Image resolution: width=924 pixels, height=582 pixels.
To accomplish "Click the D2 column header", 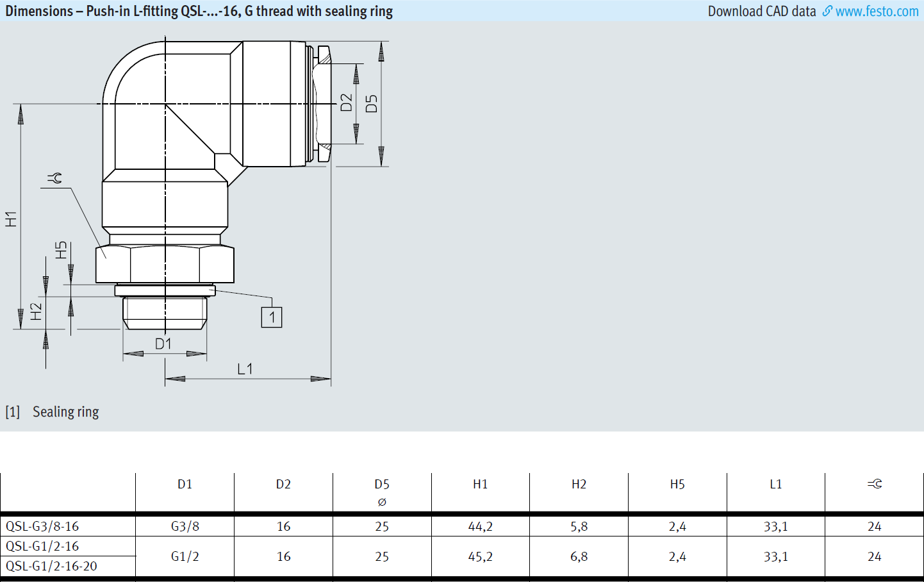I will [x=283, y=485].
